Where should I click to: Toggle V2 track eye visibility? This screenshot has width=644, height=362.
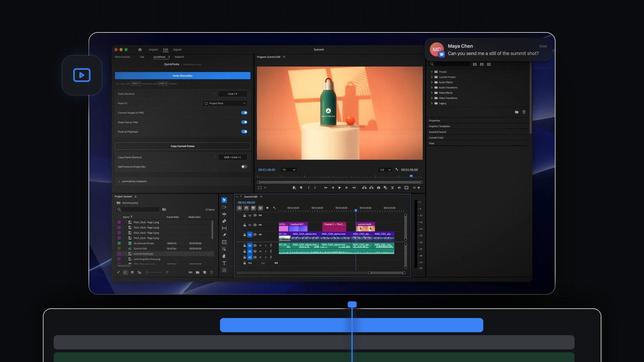pyautogui.click(x=260, y=225)
